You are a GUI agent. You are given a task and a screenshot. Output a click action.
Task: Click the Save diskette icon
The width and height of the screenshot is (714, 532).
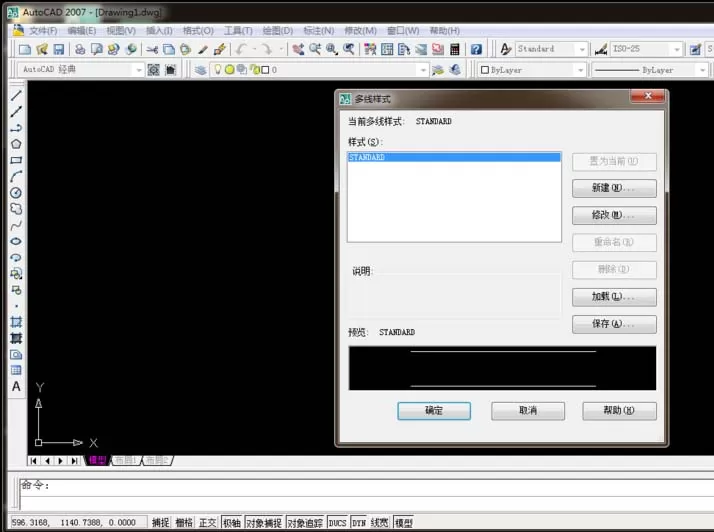coord(59,49)
